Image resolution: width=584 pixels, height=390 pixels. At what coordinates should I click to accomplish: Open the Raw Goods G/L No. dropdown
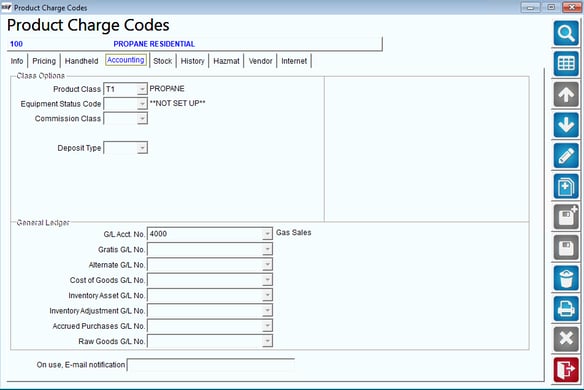point(267,341)
